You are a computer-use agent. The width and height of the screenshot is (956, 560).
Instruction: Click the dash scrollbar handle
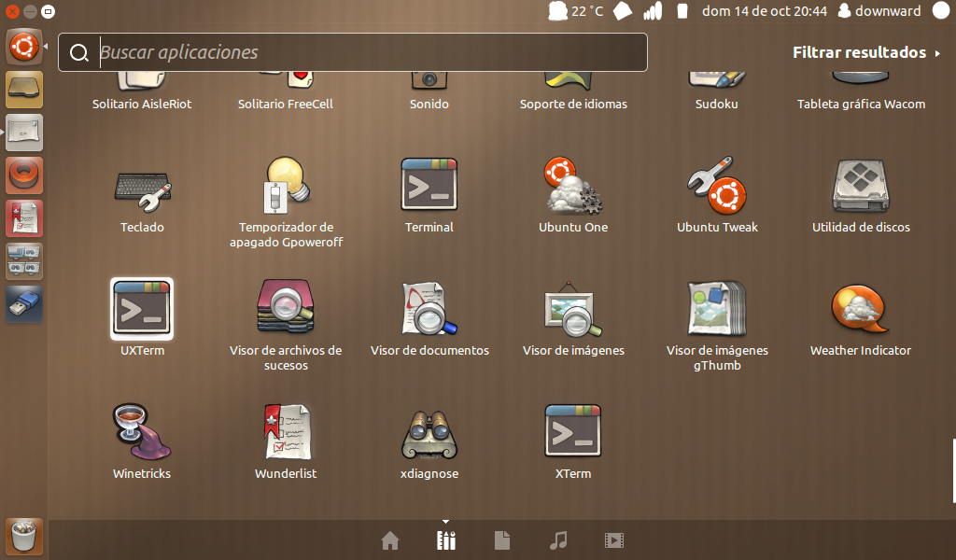click(x=953, y=470)
